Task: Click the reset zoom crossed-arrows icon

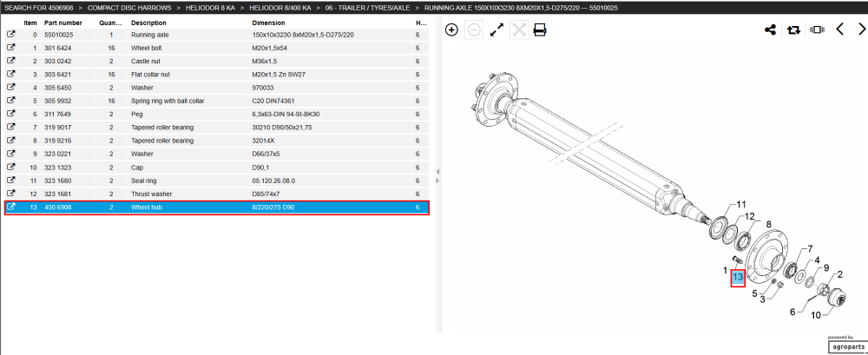Action: (519, 30)
